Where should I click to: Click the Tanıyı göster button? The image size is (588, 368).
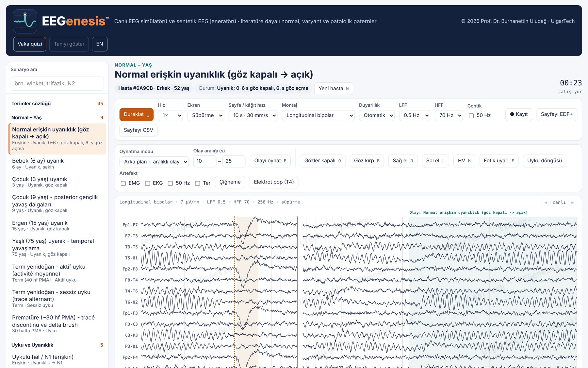tap(69, 44)
